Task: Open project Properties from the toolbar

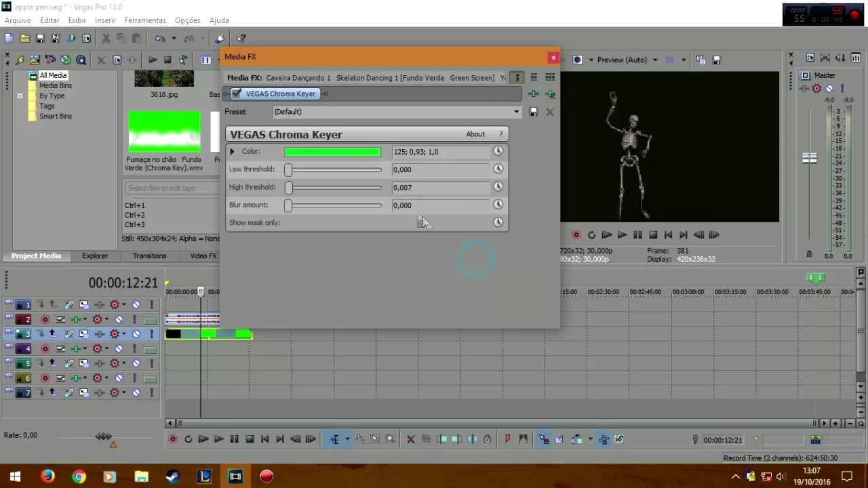Action: point(86,39)
